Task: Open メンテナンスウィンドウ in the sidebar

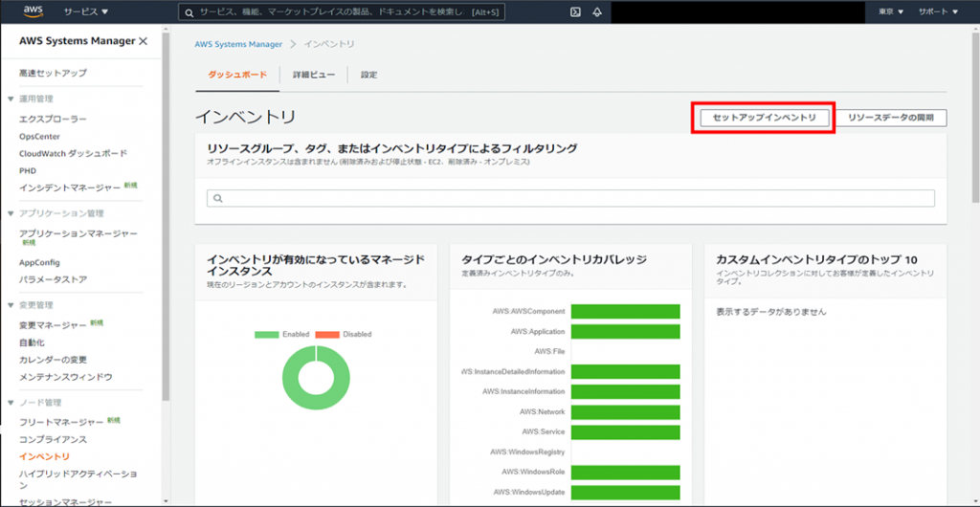Action: point(66,377)
